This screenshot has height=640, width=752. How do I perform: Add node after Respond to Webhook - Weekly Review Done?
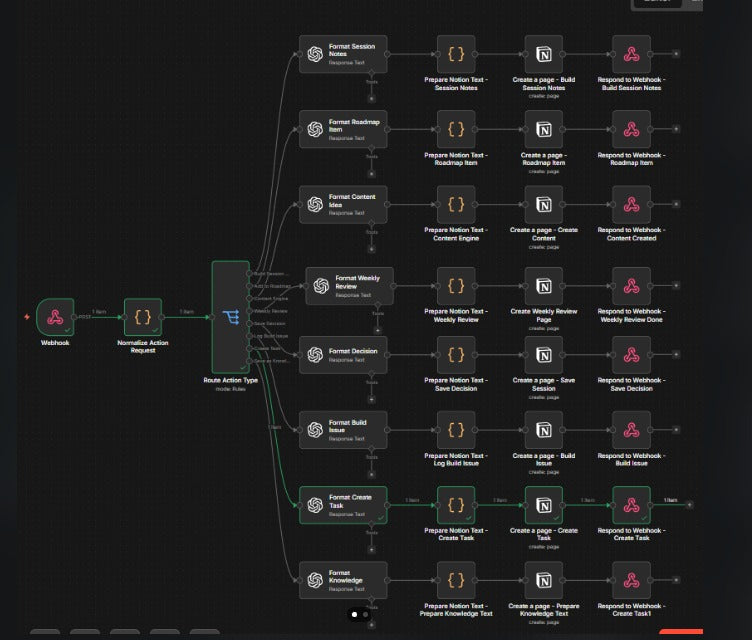676,285
